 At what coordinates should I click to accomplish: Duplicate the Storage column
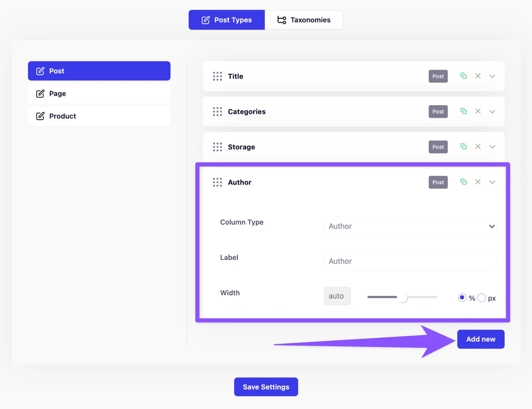[x=463, y=146]
